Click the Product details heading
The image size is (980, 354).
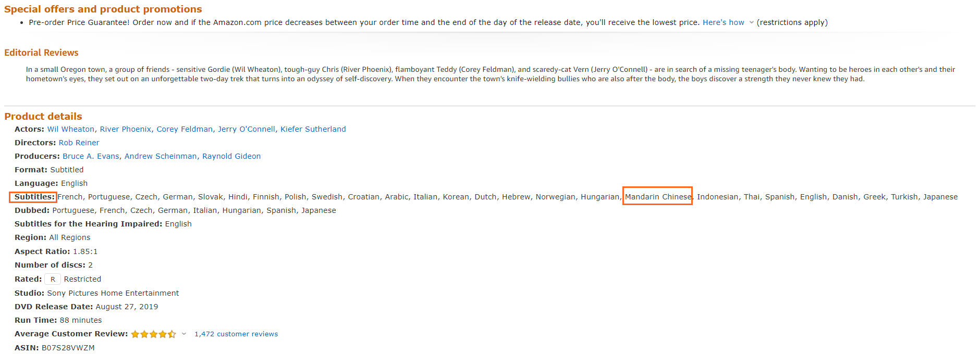coord(43,116)
